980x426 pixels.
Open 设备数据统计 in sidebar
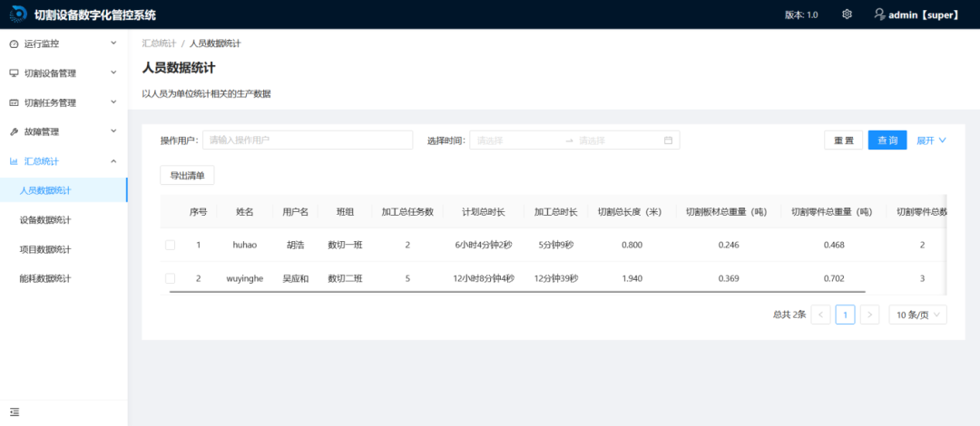[64, 220]
